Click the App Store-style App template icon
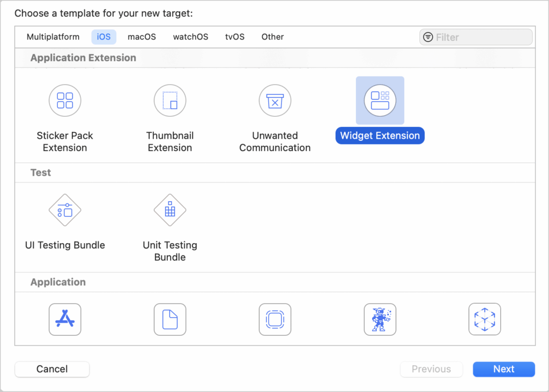Viewport: 549px width, 392px height. [x=65, y=319]
